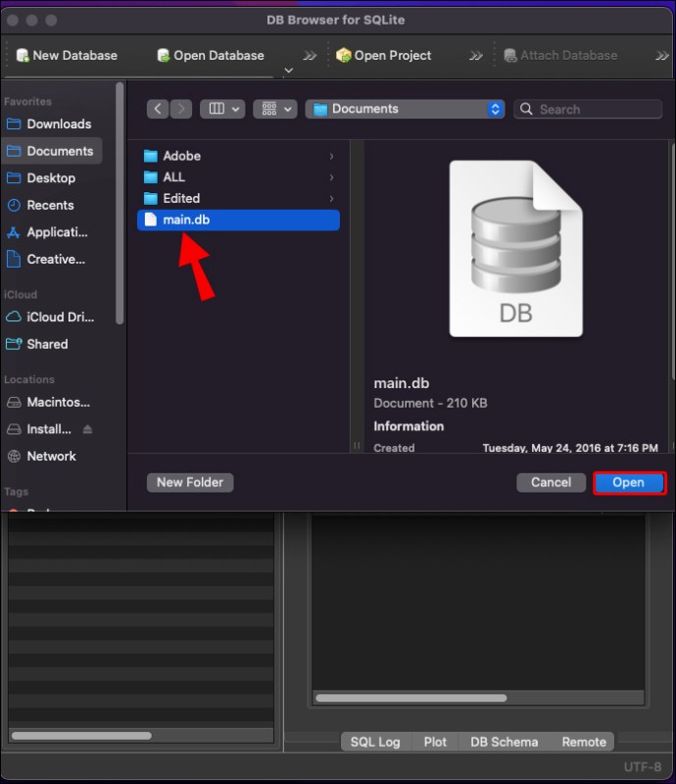Click the Search field
The image size is (676, 784).
(x=588, y=109)
